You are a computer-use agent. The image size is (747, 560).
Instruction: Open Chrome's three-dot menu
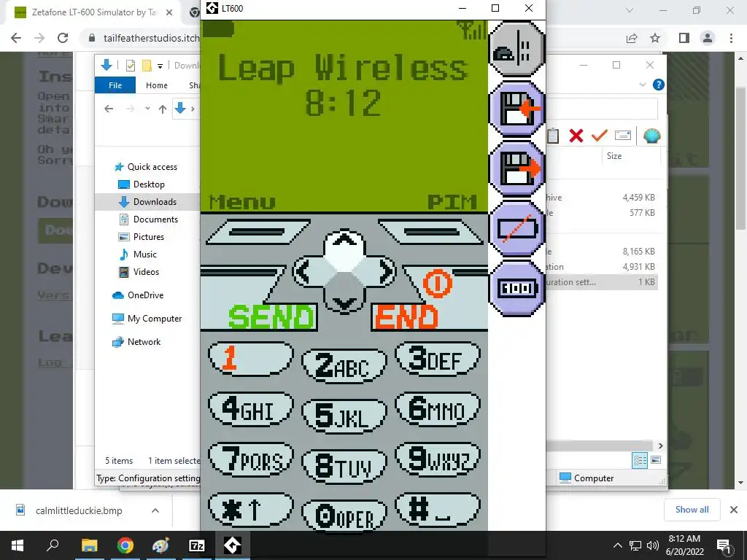pos(731,38)
